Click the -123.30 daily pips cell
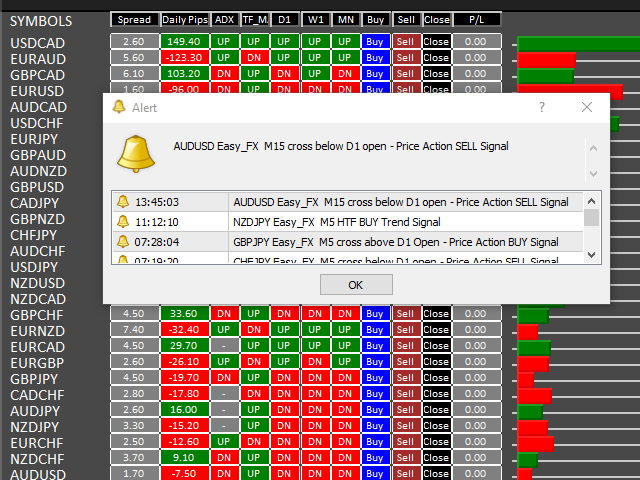The height and width of the screenshot is (480, 640). click(x=184, y=58)
